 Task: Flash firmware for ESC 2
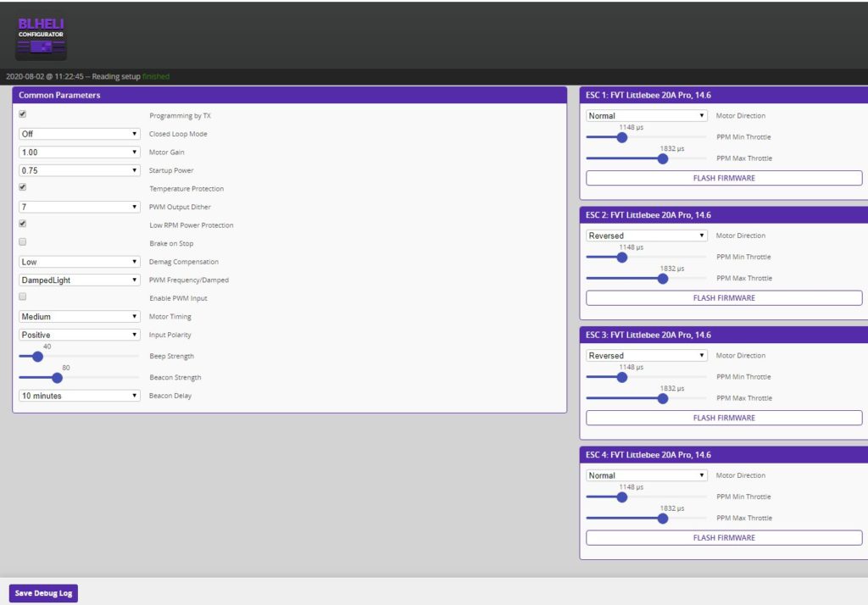[724, 297]
